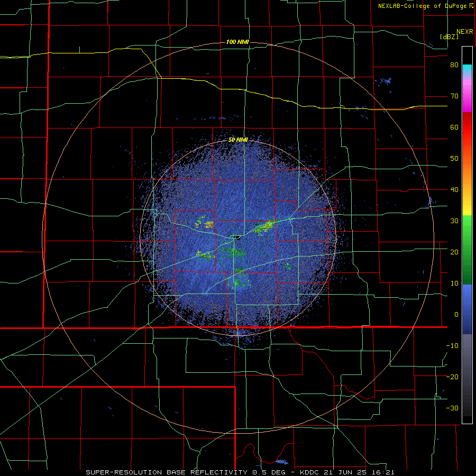Click the 20 value on the dBZ scale
The width and height of the screenshot is (476, 476).
click(454, 252)
